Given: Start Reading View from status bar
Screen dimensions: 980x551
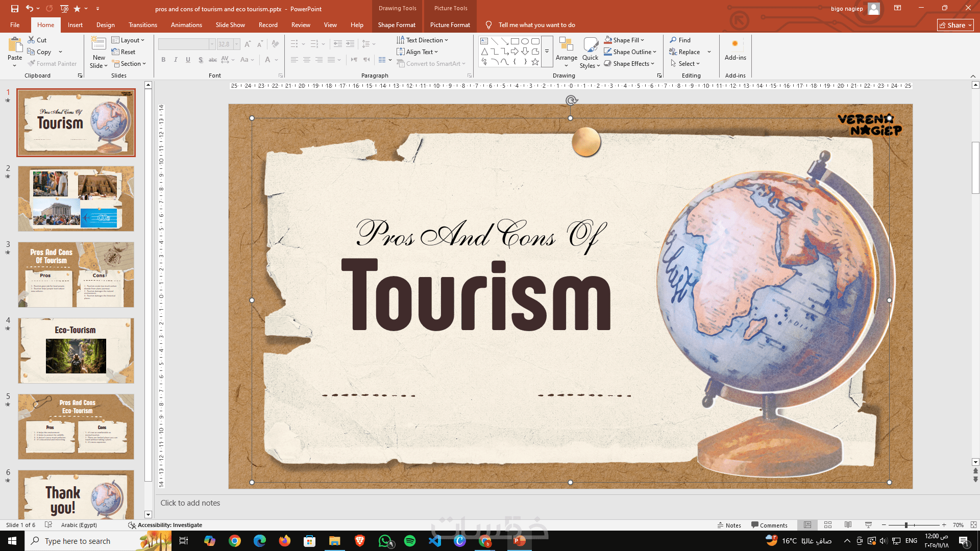Looking at the screenshot, I should tap(848, 525).
